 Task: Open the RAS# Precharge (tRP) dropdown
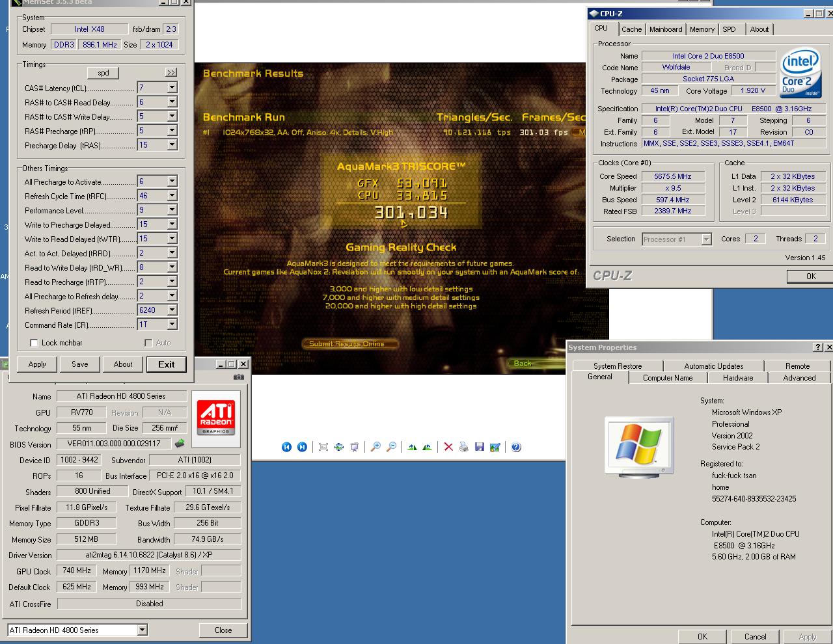tap(172, 131)
